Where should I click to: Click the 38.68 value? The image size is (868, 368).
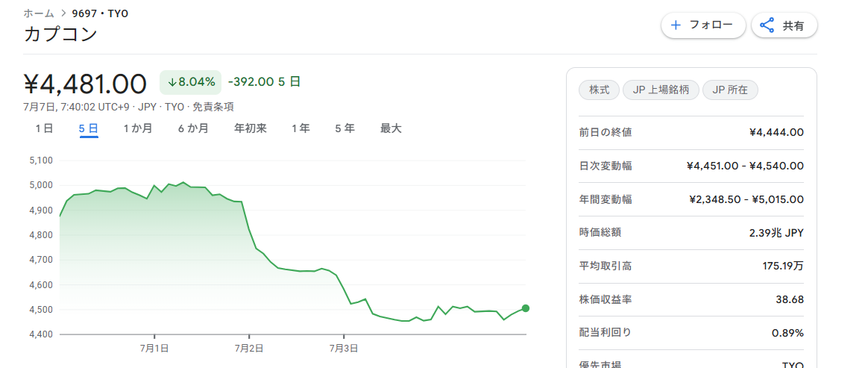click(790, 299)
